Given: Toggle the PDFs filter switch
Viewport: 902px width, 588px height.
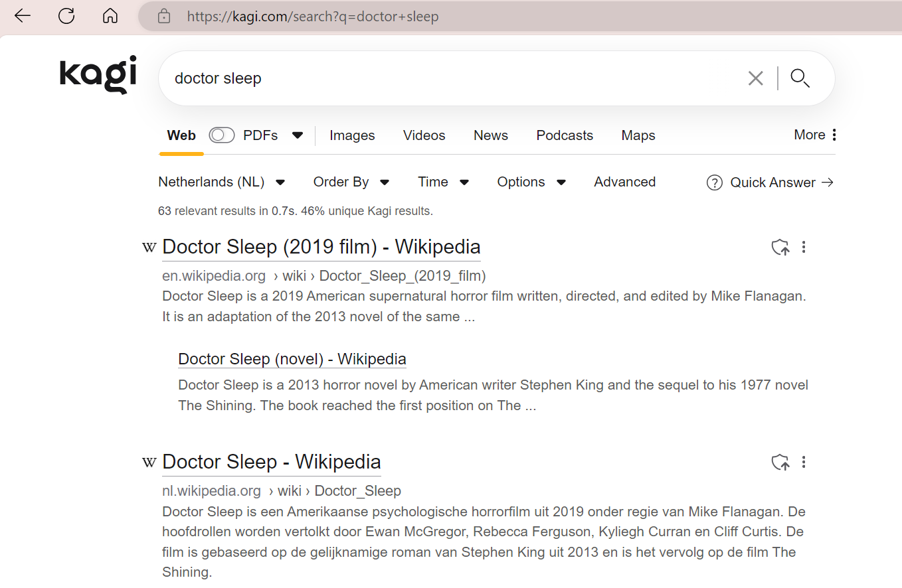Looking at the screenshot, I should click(x=222, y=135).
